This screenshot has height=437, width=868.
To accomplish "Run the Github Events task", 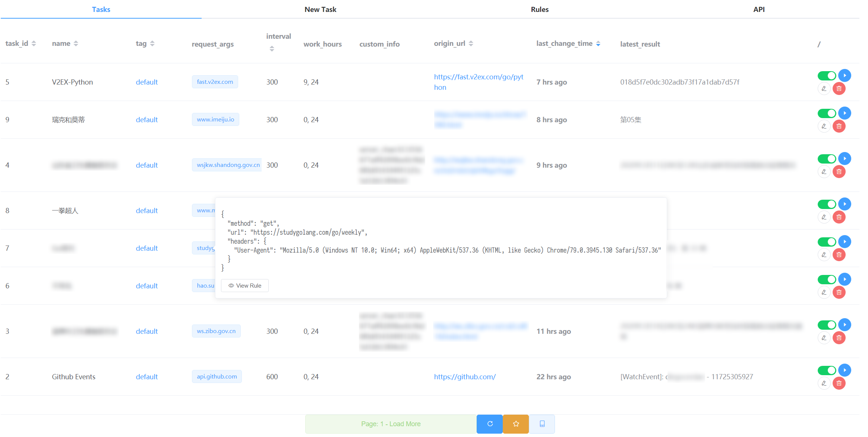I will [845, 370].
